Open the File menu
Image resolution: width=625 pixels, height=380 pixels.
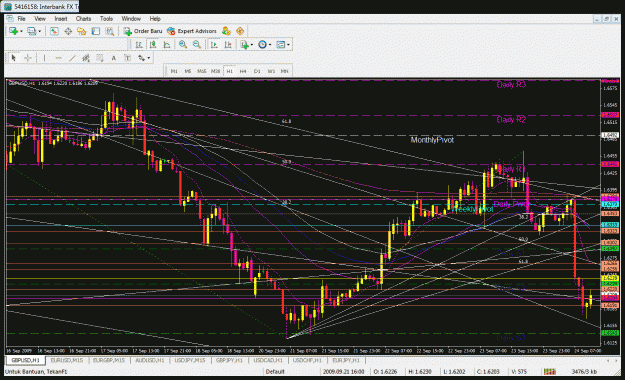point(22,19)
